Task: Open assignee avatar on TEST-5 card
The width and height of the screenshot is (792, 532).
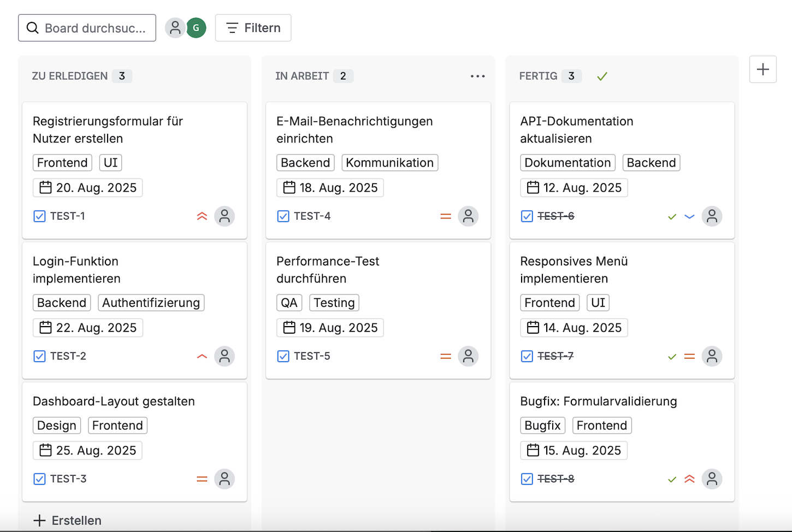Action: (x=468, y=356)
